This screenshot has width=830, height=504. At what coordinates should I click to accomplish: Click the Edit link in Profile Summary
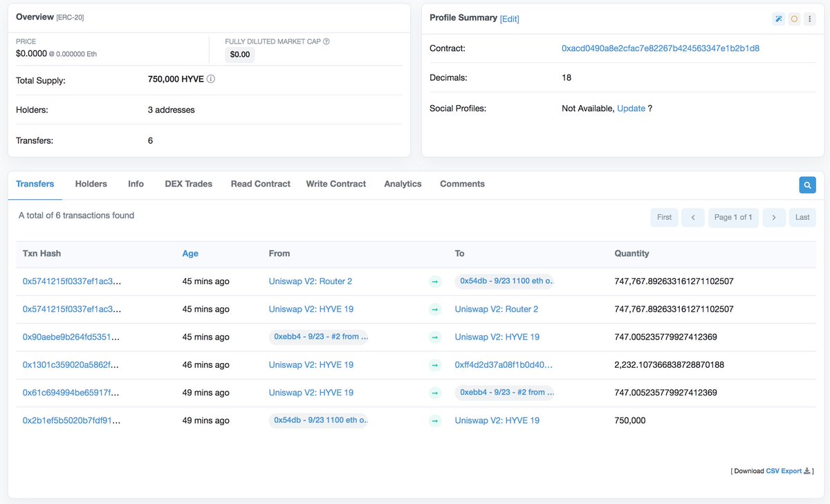[x=510, y=19]
